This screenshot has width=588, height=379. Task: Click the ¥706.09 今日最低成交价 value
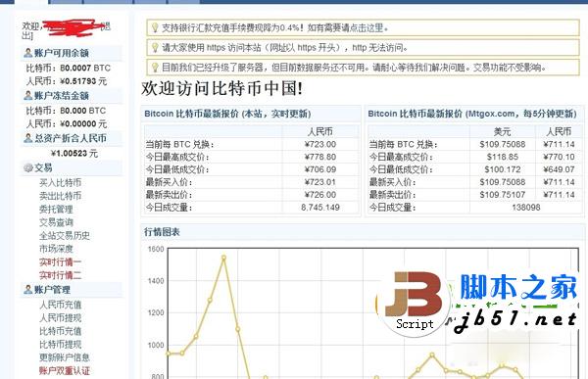click(x=320, y=169)
